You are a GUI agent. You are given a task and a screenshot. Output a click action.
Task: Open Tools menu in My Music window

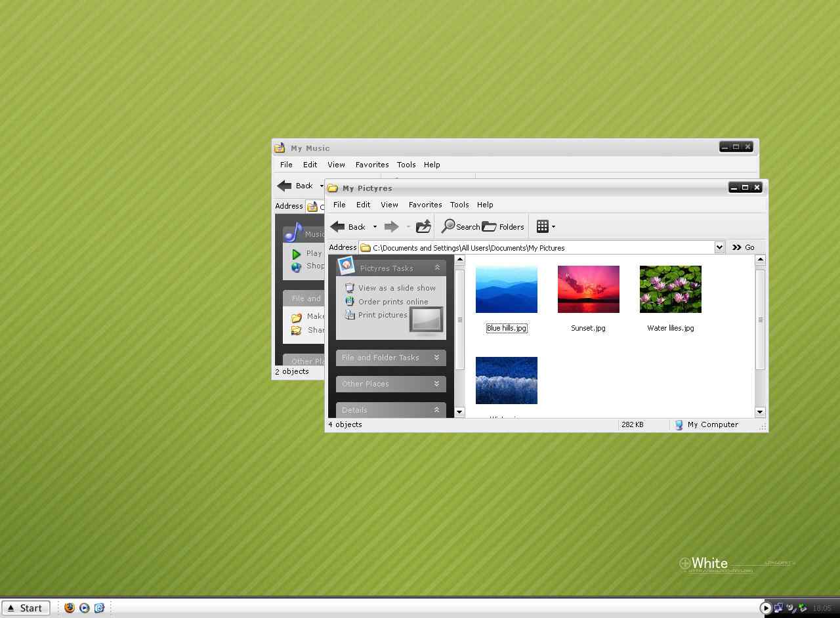(x=406, y=165)
